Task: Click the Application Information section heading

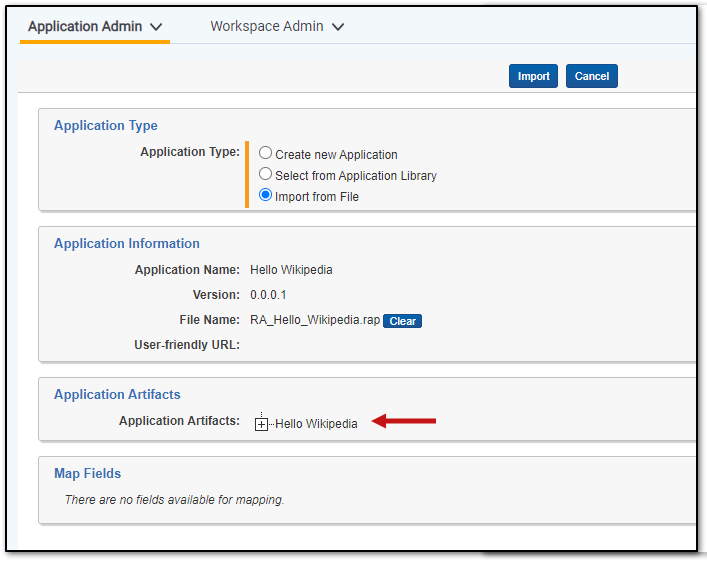Action: pyautogui.click(x=127, y=244)
